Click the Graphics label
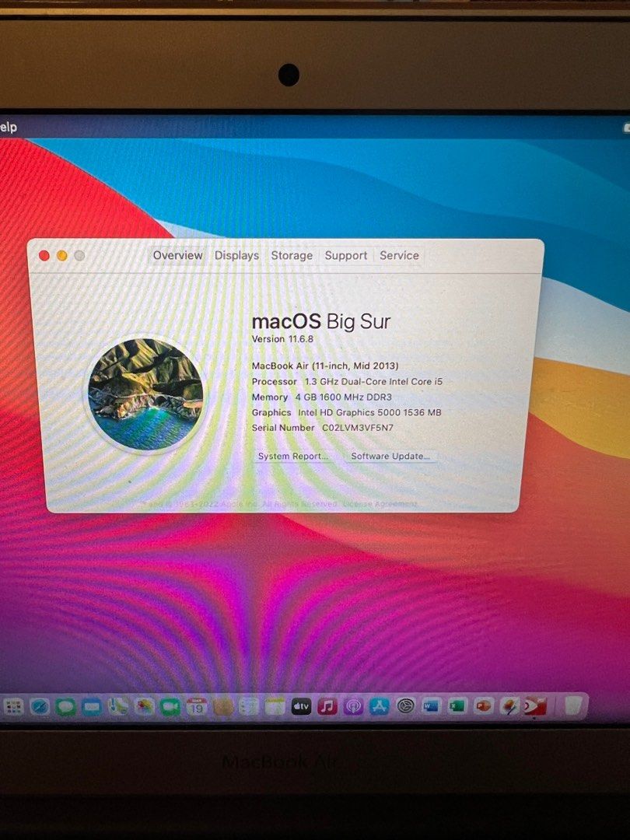The width and height of the screenshot is (630, 840). 271,412
